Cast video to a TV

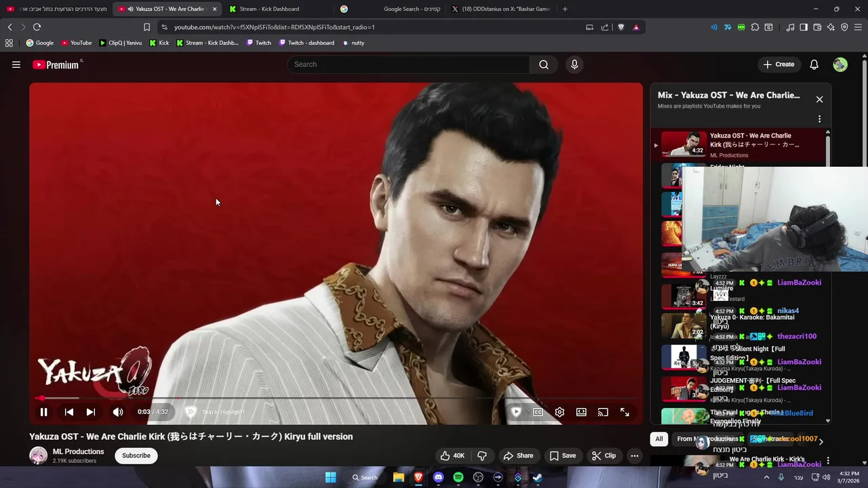[603, 412]
